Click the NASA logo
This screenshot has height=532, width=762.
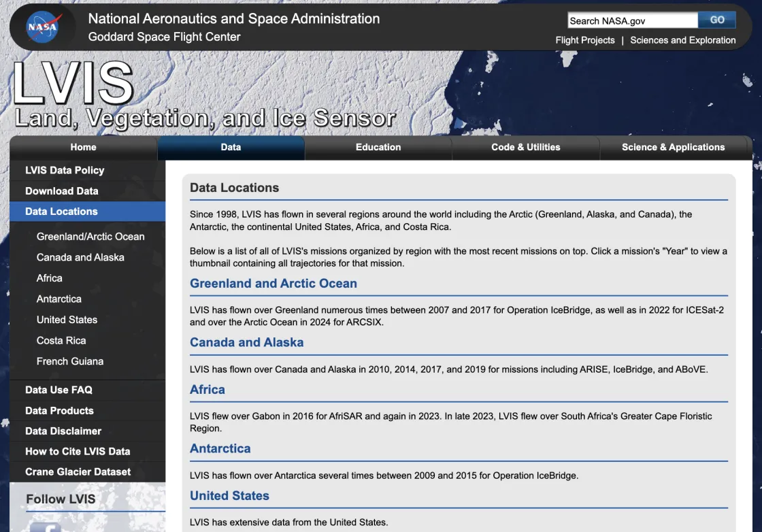point(44,27)
